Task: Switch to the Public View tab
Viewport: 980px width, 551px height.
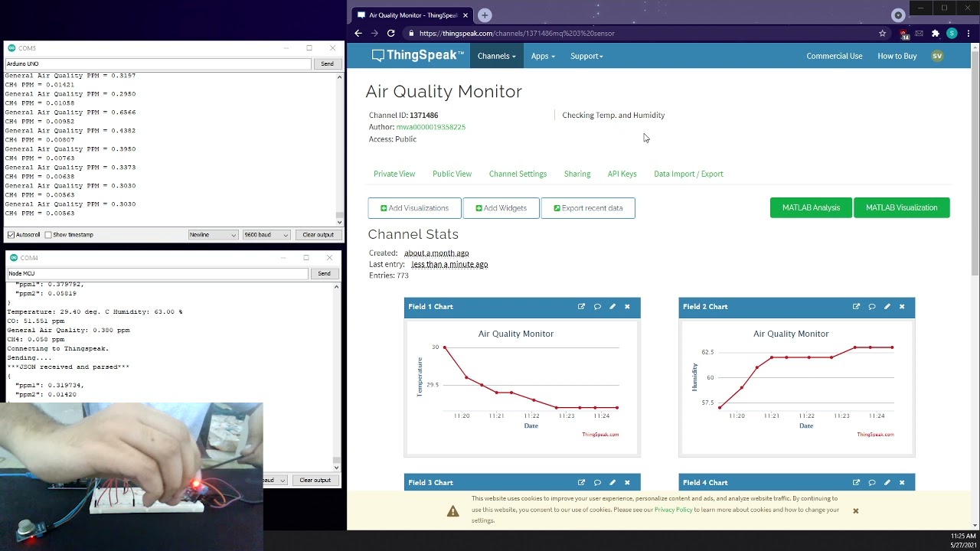Action: pos(452,174)
